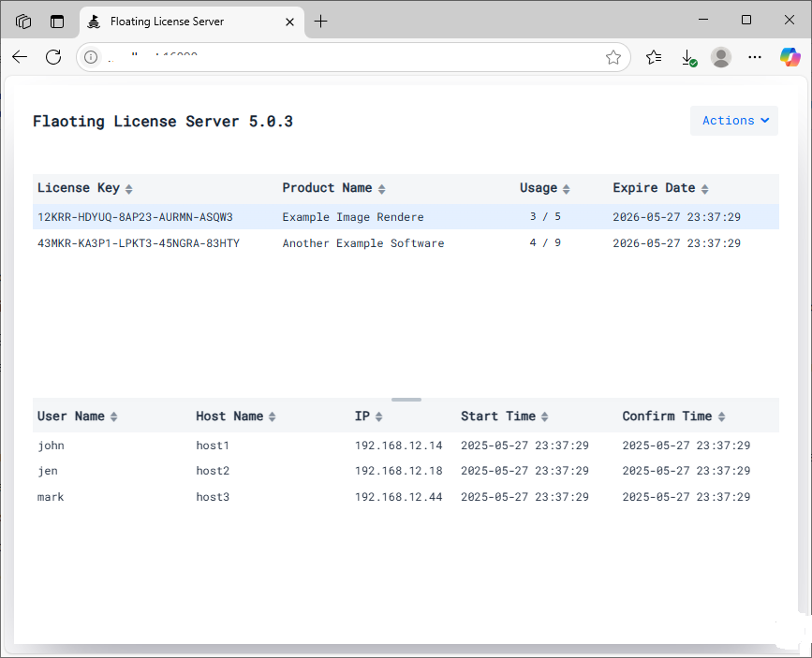
Task: Click mark's Confirm Time value
Action: tap(687, 497)
